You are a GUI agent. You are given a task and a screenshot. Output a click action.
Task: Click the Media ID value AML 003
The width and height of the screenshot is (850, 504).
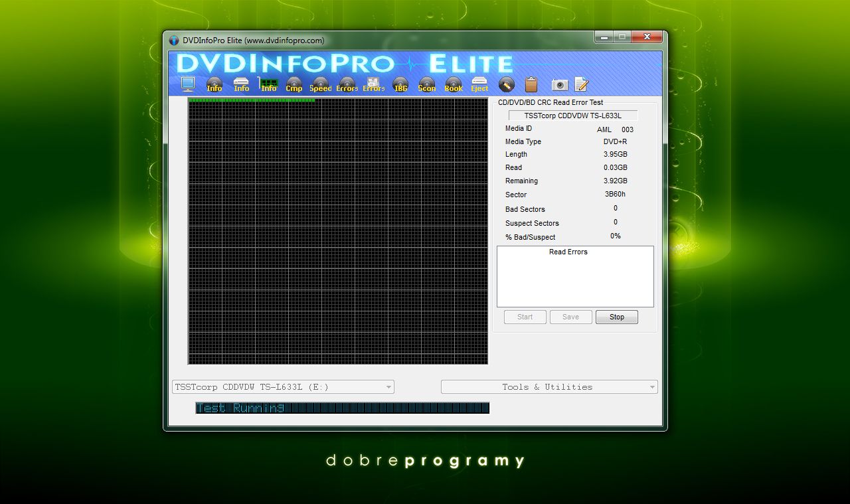(615, 129)
